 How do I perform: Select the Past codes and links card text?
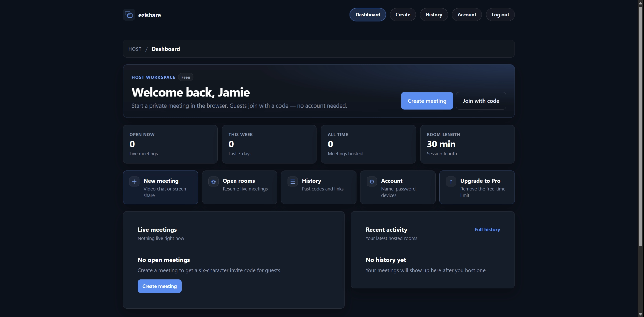323,189
